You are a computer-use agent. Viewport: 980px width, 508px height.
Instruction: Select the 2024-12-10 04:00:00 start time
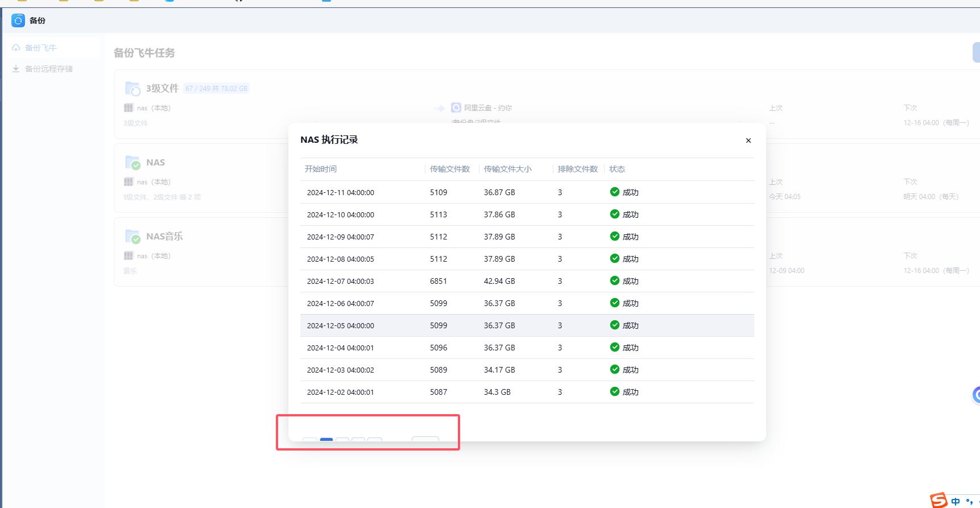click(341, 215)
